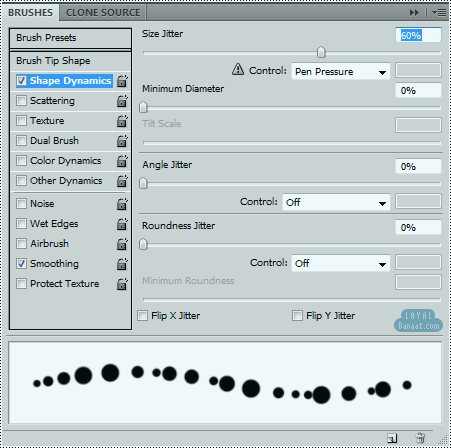451x448 pixels.
Task: Switch to the Clone Source tab
Action: tap(103, 13)
